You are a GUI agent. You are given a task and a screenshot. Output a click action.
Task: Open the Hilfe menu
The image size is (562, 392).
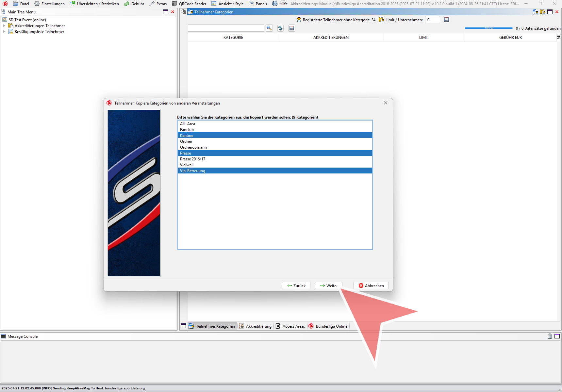280,4
